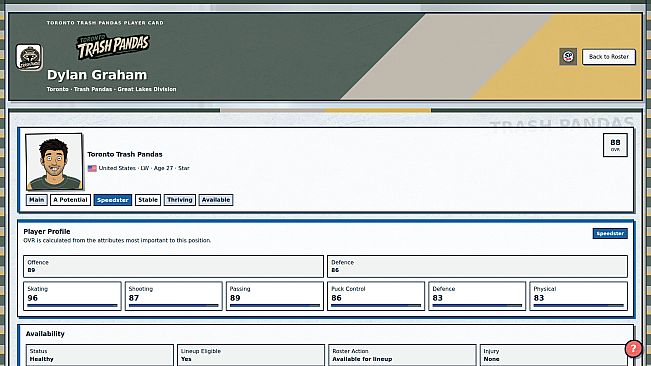
Task: Click the Roster Action Available for lineup field
Action: (402, 355)
